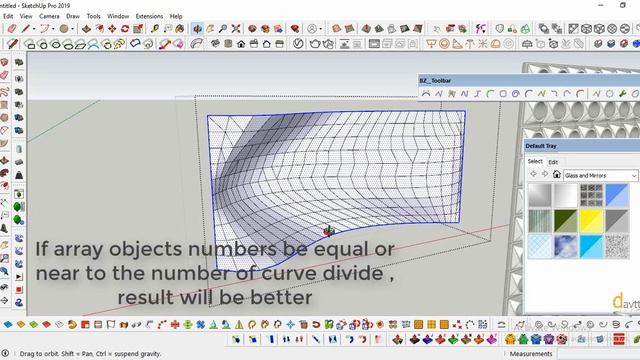The height and width of the screenshot is (360, 640).
Task: Open the Camera menu
Action: pyautogui.click(x=49, y=16)
